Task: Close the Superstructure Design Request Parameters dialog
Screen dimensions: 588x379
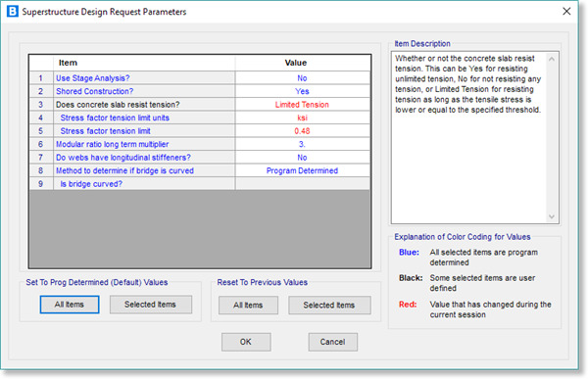Action: pyautogui.click(x=566, y=11)
